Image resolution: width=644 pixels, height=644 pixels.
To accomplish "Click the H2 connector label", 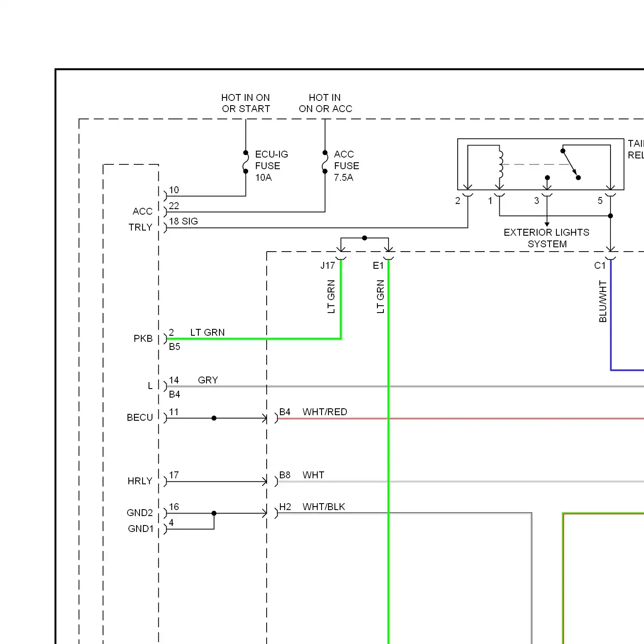I will [x=285, y=507].
